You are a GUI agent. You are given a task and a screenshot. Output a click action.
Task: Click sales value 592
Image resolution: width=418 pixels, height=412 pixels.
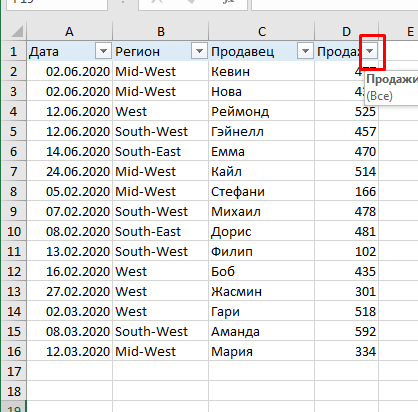tap(346, 332)
